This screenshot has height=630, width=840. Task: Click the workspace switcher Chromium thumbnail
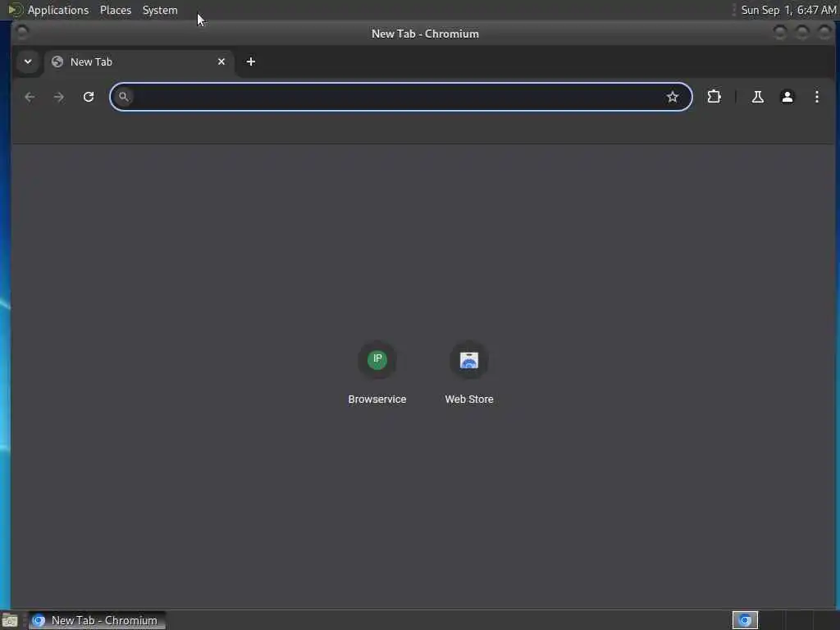tap(745, 620)
